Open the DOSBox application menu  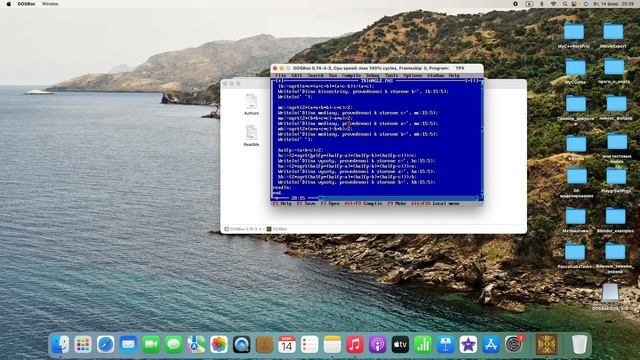[26, 4]
